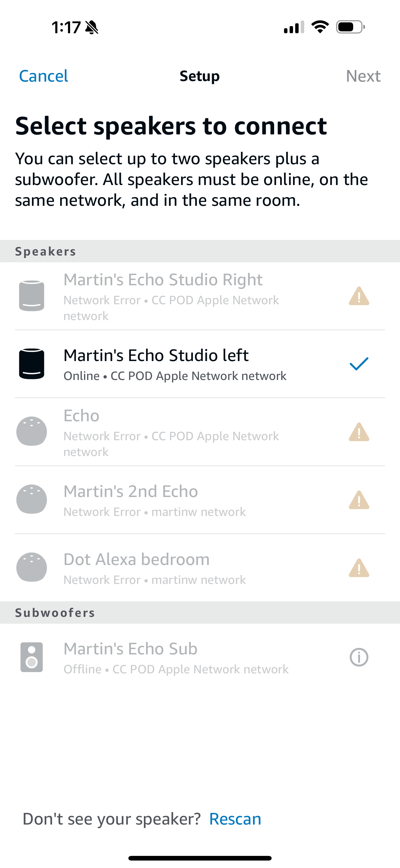Tap the black Echo Studio left device icon
The width and height of the screenshot is (400, 868).
point(32,364)
